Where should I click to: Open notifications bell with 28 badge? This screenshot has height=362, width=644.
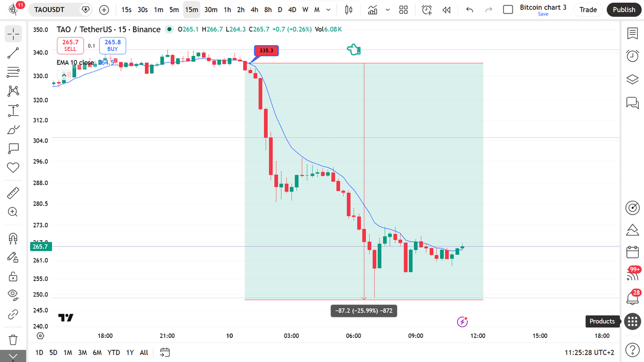coord(633,297)
